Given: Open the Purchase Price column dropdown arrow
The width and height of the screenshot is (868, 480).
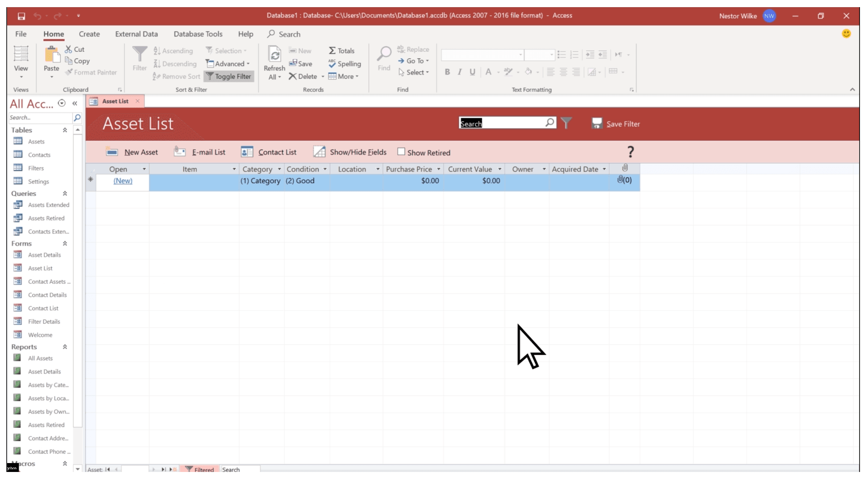Looking at the screenshot, I should click(439, 169).
